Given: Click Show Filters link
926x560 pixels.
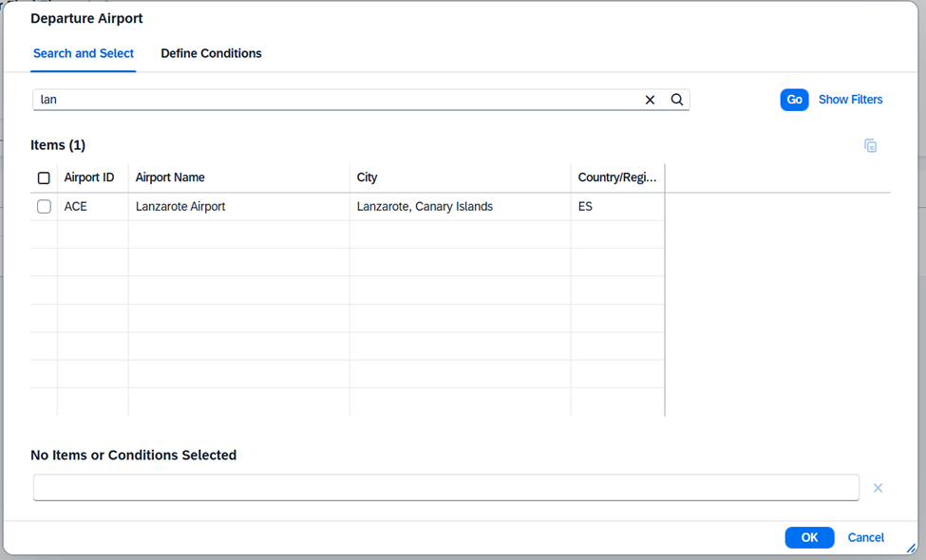Looking at the screenshot, I should click(850, 100).
